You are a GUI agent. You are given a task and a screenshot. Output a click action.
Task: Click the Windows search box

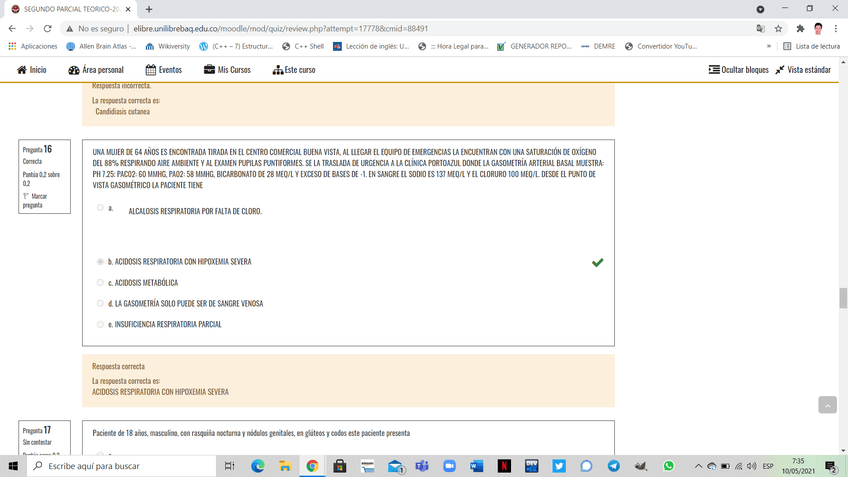pyautogui.click(x=122, y=466)
